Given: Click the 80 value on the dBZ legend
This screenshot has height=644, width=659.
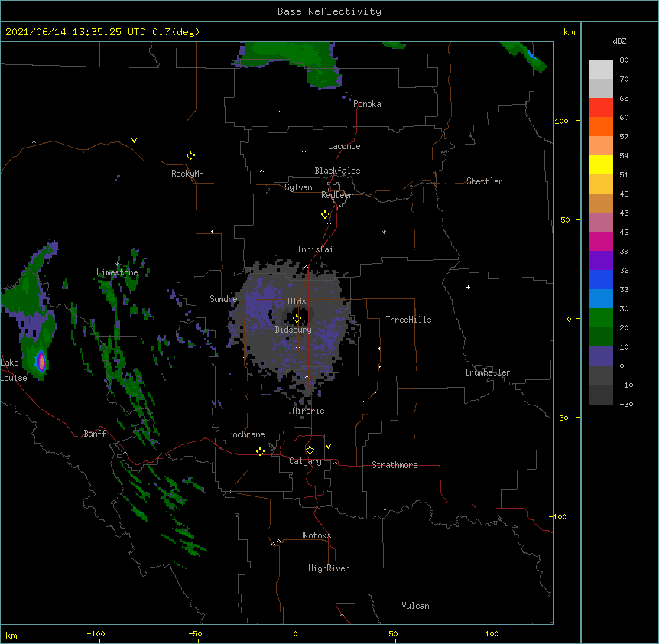Looking at the screenshot, I should pos(624,60).
